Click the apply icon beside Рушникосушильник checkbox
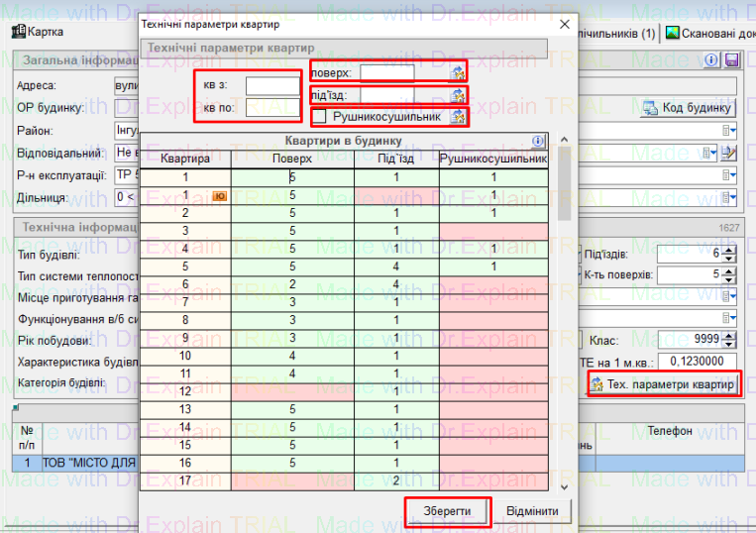 pyautogui.click(x=458, y=117)
